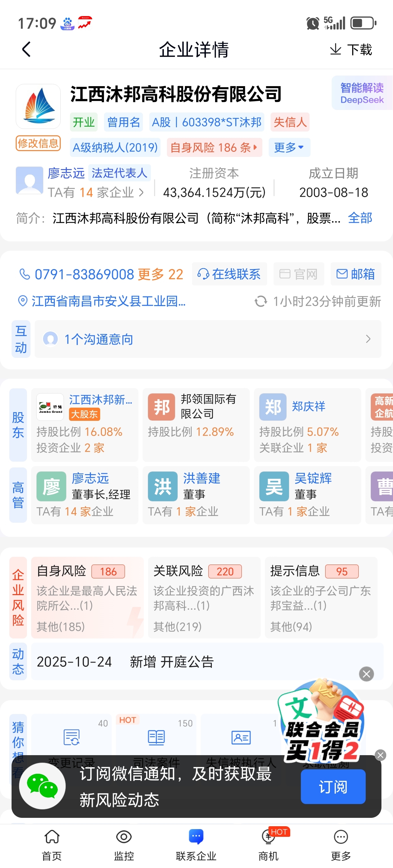This screenshot has height=868, width=393.
Task: Close the WeChat subscribe banner
Action: 380,755
